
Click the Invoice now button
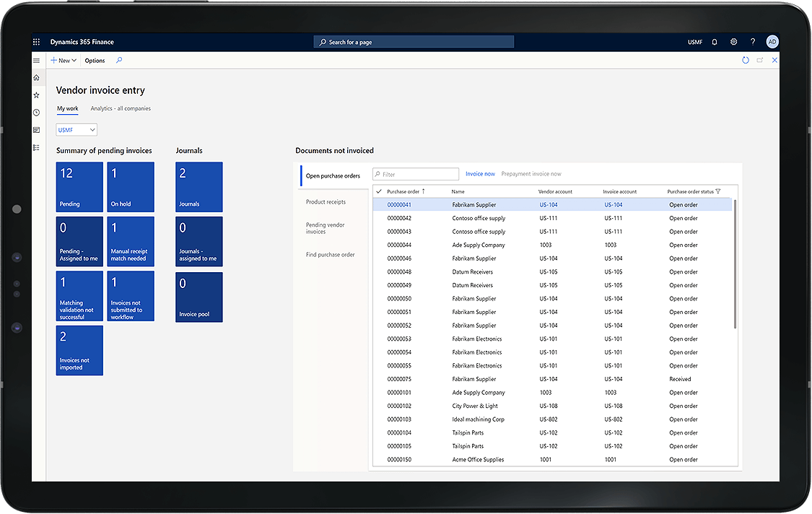480,174
